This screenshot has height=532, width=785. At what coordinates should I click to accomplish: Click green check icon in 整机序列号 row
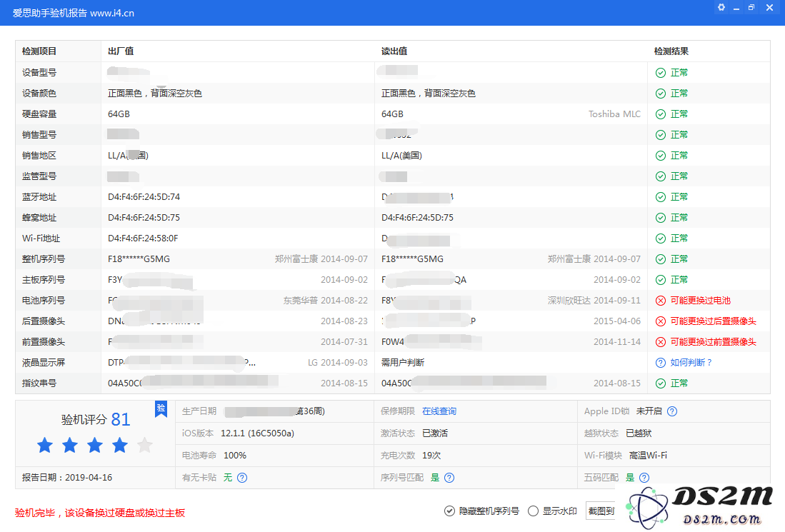pos(660,259)
